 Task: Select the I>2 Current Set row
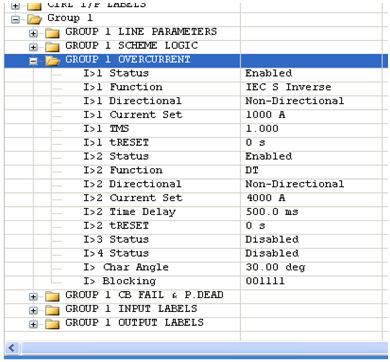(196, 198)
